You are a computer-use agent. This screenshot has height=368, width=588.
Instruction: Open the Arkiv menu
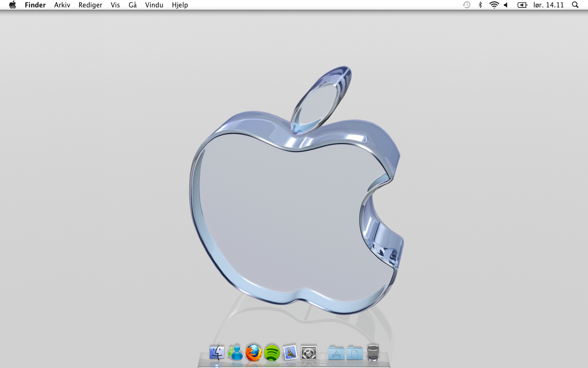click(x=62, y=5)
